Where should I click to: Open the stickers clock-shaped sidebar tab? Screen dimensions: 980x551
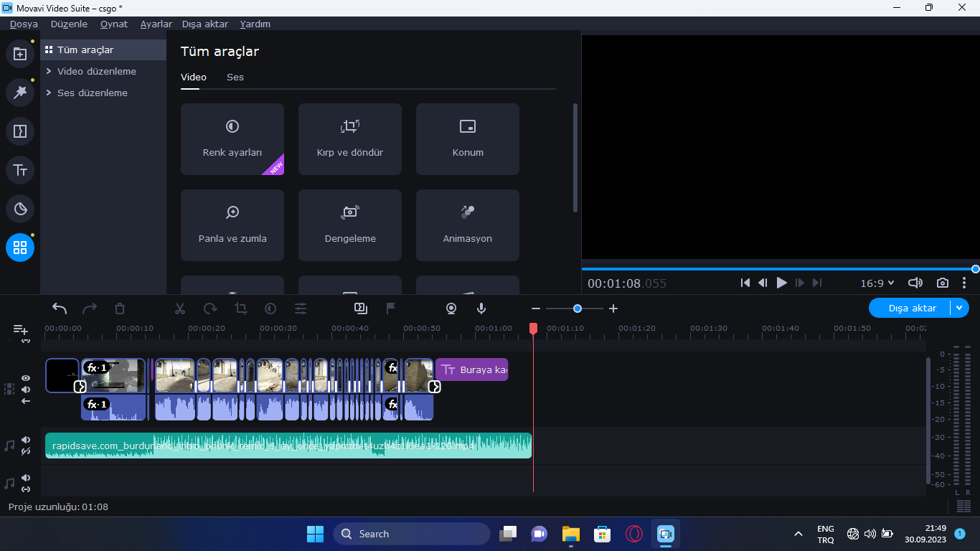(20, 209)
